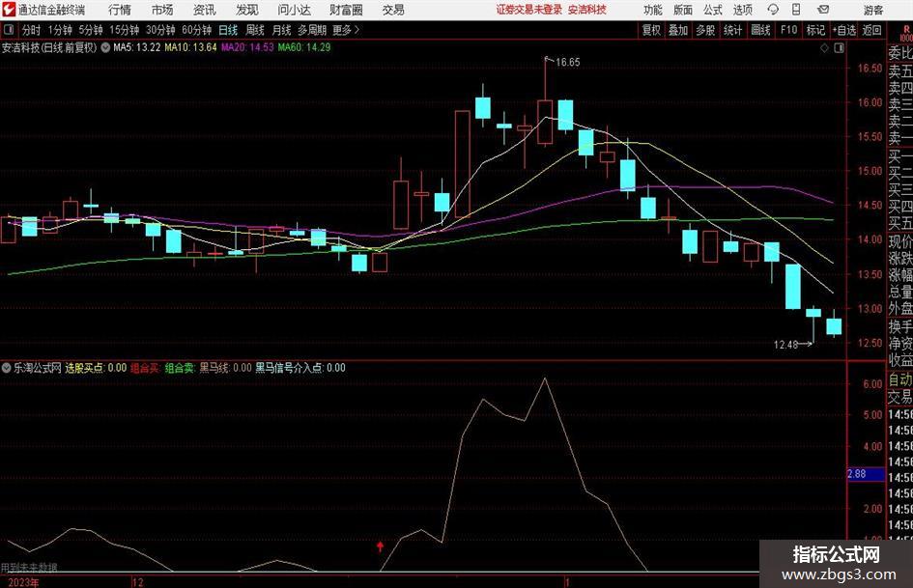Open the mobile phone icon
The width and height of the screenshot is (913, 588).
(796, 10)
